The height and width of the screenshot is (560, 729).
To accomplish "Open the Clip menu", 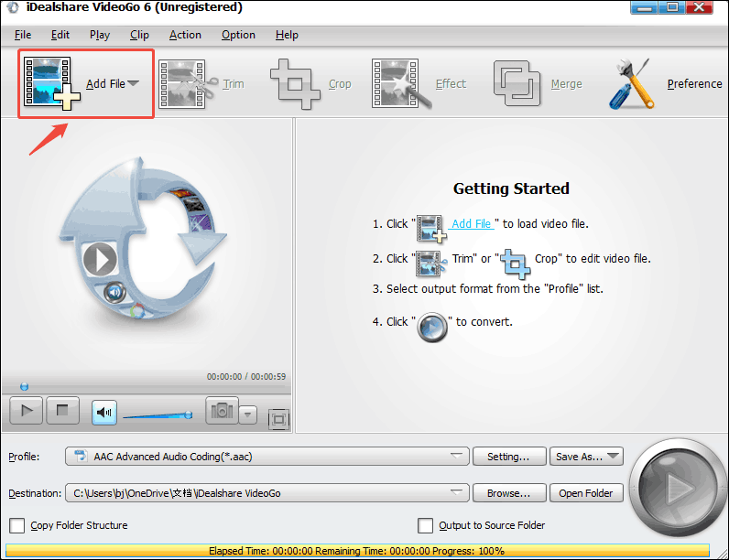I will (139, 35).
